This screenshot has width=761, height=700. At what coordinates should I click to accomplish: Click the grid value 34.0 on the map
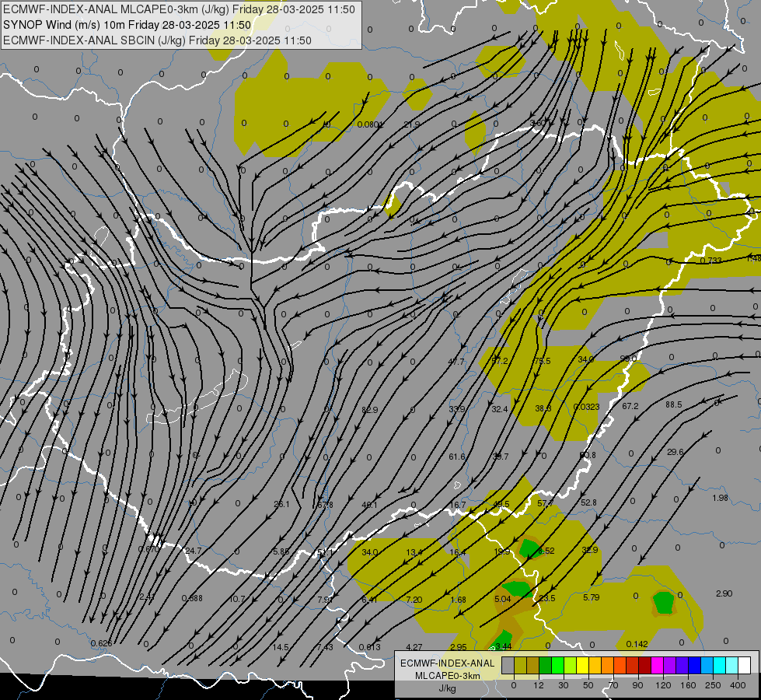click(x=370, y=552)
